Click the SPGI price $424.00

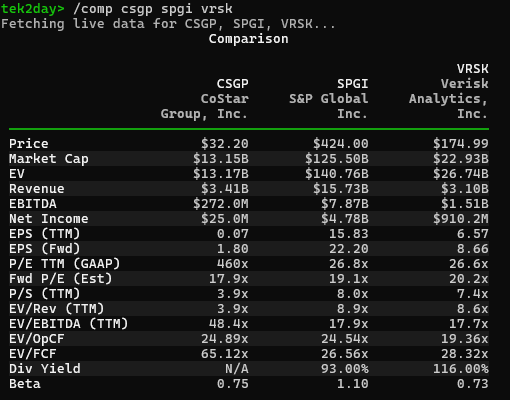pyautogui.click(x=340, y=144)
